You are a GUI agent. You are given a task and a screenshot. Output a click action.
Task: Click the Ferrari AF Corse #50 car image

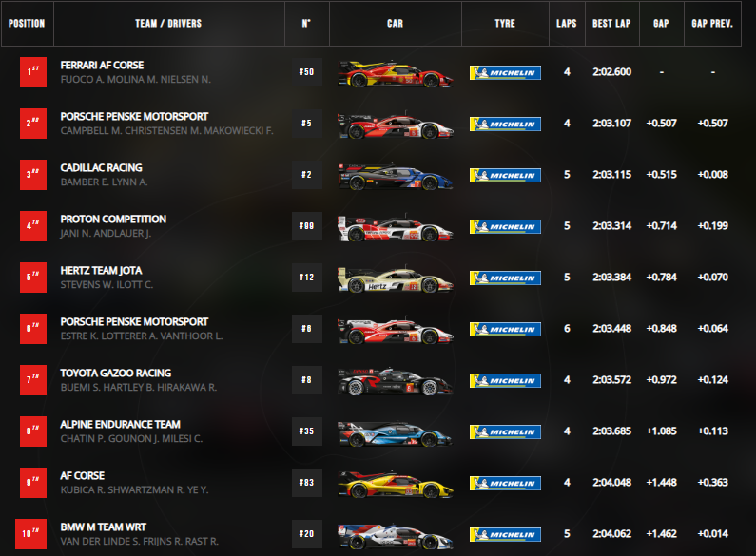(395, 74)
